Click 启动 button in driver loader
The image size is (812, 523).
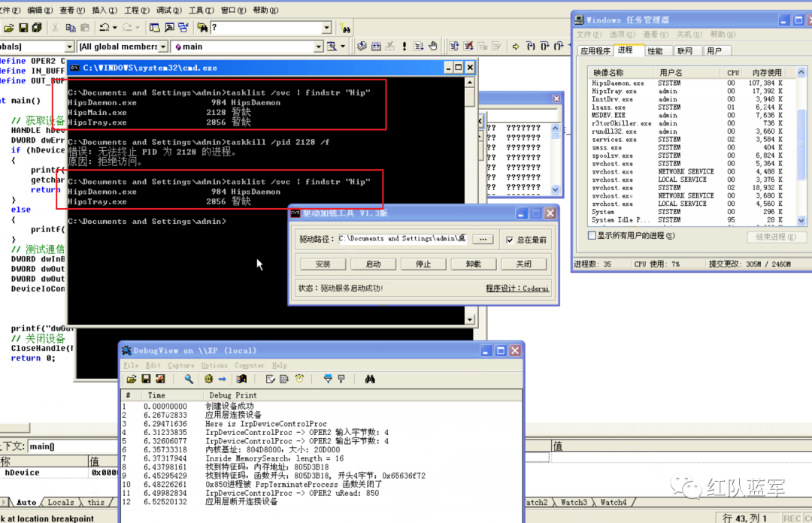374,264
